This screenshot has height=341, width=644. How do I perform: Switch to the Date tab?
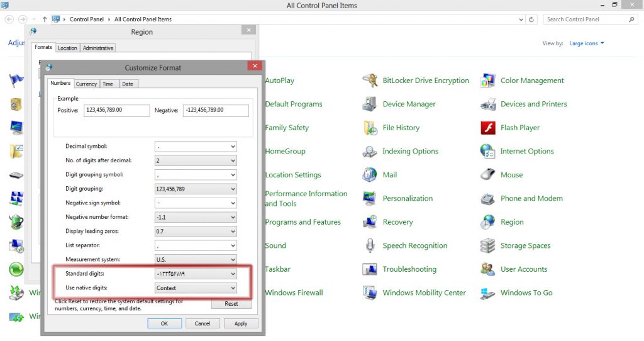pyautogui.click(x=127, y=84)
